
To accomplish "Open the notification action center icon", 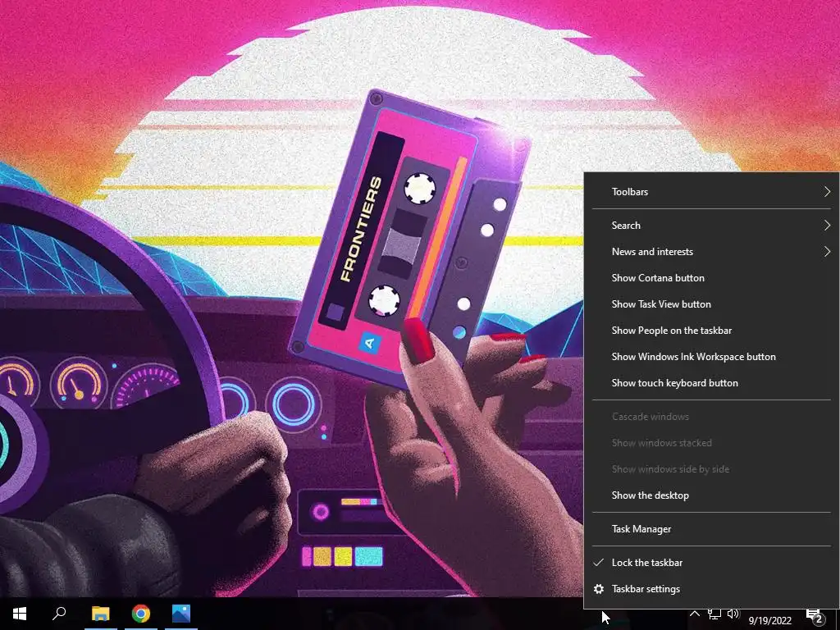I will pyautogui.click(x=815, y=616).
